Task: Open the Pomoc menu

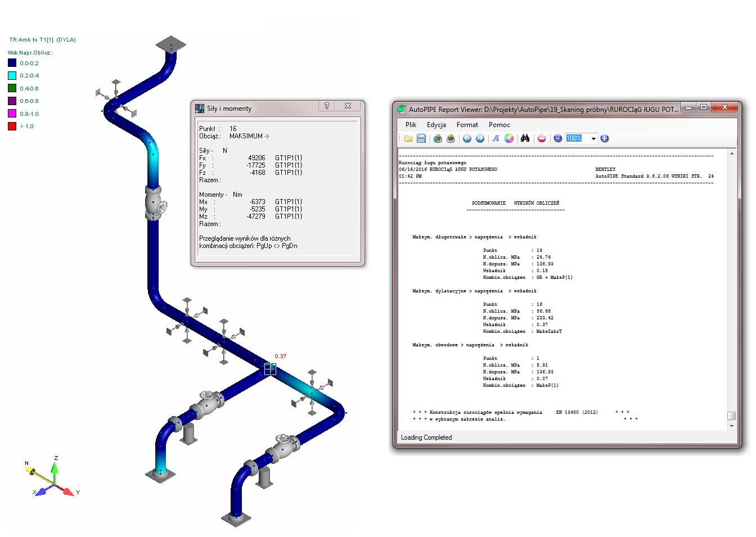Action: (x=499, y=125)
